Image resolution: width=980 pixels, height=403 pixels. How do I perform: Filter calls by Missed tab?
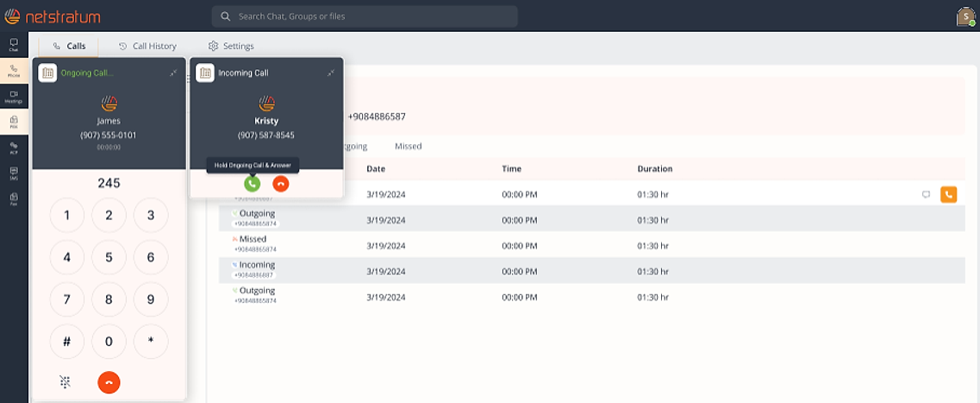(x=409, y=147)
